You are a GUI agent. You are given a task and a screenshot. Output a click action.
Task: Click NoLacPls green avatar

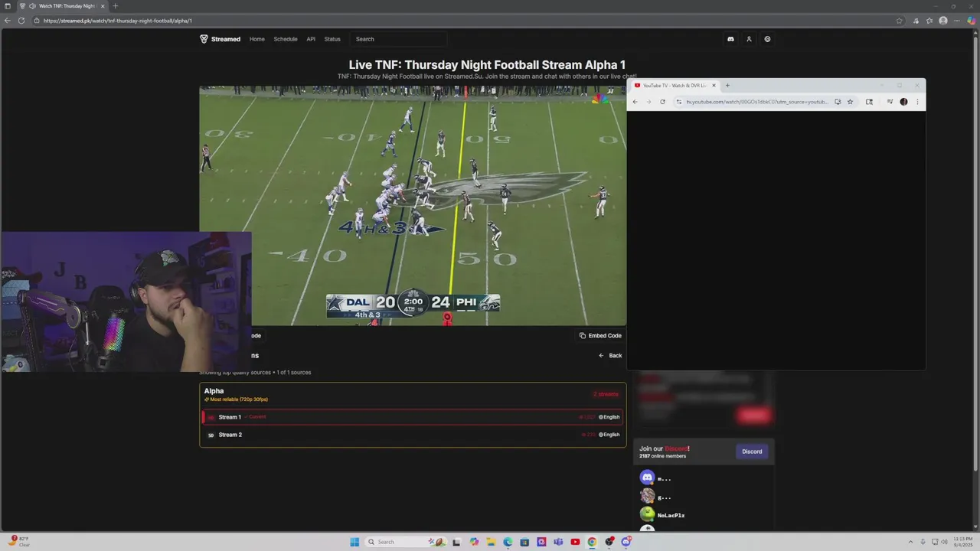coord(647,515)
